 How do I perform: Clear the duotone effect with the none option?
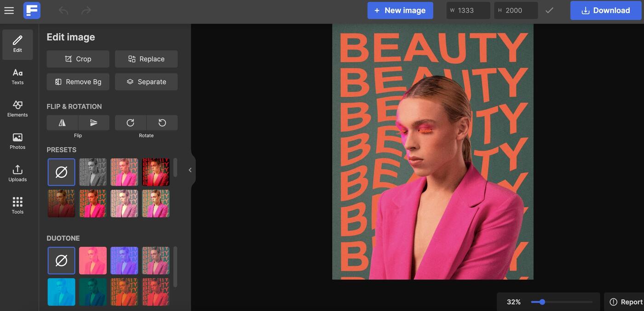click(x=61, y=260)
